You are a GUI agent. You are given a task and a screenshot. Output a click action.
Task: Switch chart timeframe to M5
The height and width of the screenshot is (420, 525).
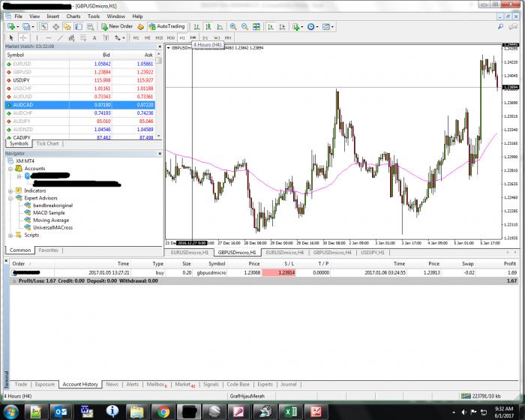[x=147, y=37]
